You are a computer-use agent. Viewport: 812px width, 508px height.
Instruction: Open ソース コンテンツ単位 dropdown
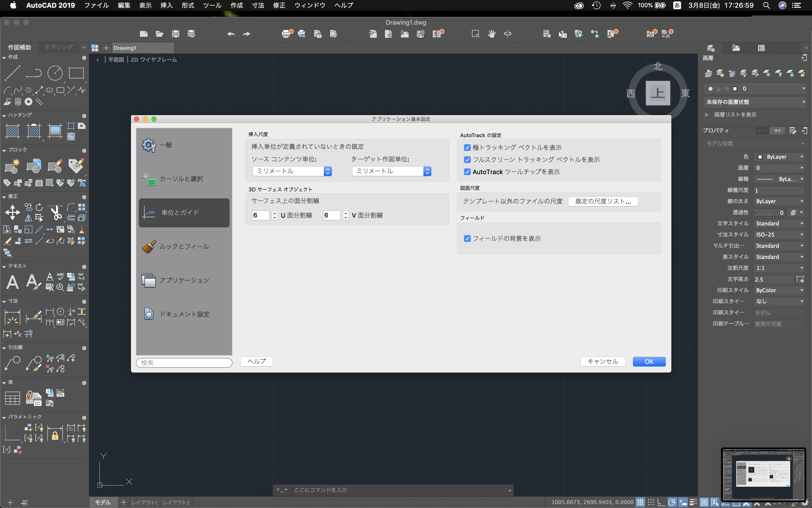pos(292,171)
